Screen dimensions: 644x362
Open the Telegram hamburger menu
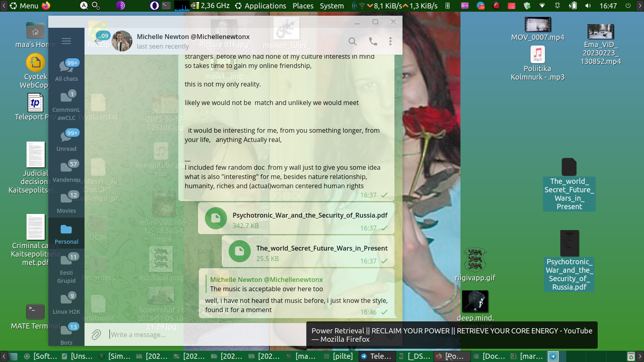[x=66, y=41]
